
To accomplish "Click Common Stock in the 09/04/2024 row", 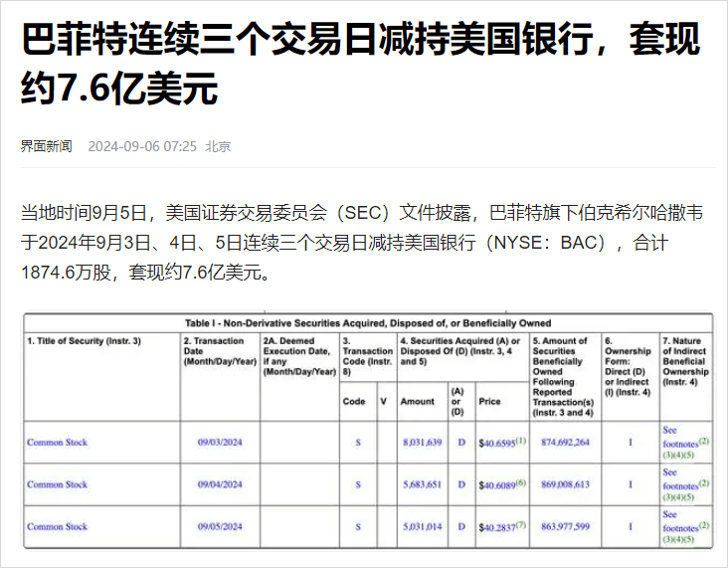I will pos(57,484).
